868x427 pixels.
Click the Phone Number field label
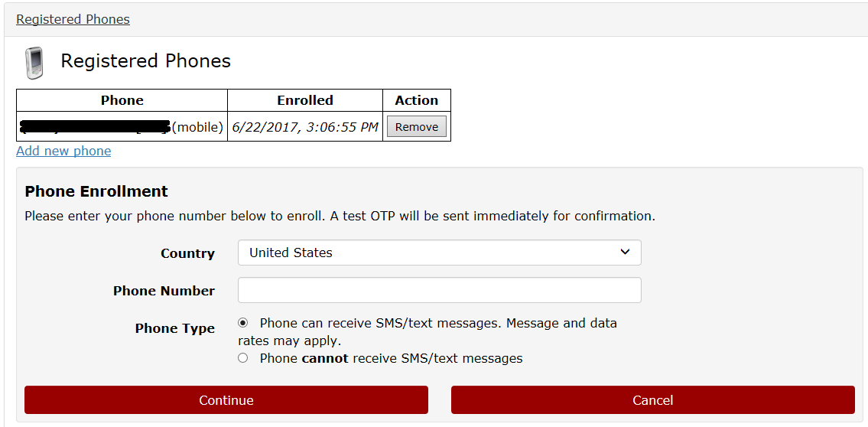tap(164, 291)
